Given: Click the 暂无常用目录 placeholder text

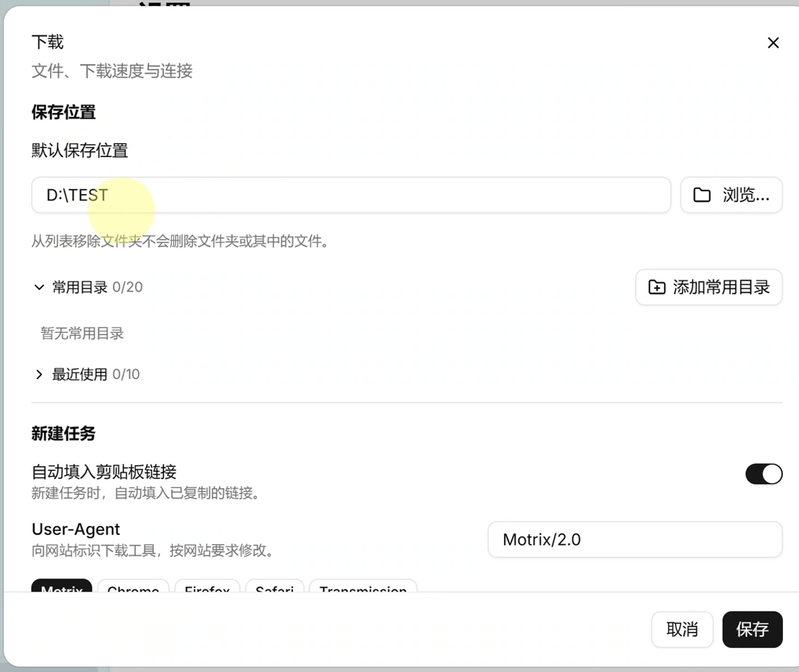Looking at the screenshot, I should click(x=83, y=333).
